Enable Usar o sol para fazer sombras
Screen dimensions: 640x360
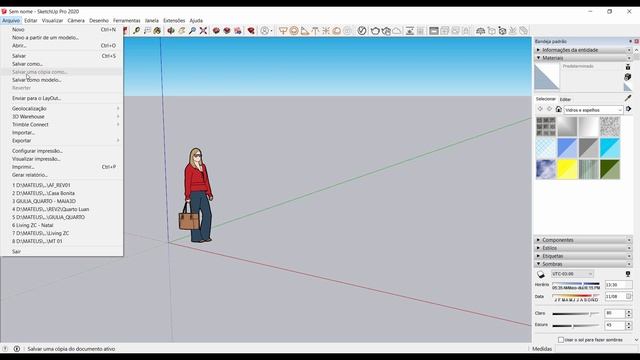point(561,340)
